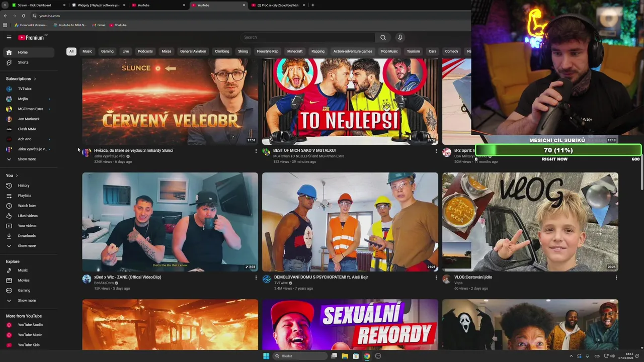Show hidden system tray icons
Image resolution: width=644 pixels, height=362 pixels.
click(571, 356)
